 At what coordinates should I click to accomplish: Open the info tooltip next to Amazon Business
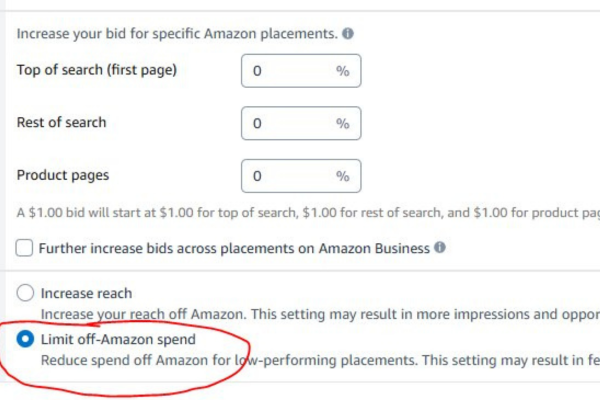point(440,247)
